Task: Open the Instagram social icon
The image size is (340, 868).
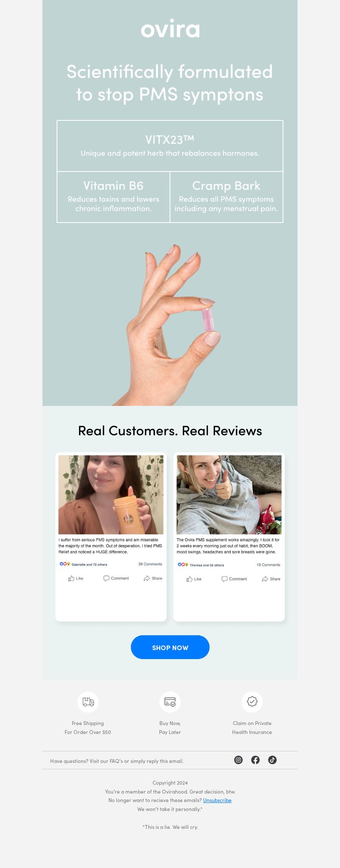Action: [x=238, y=760]
